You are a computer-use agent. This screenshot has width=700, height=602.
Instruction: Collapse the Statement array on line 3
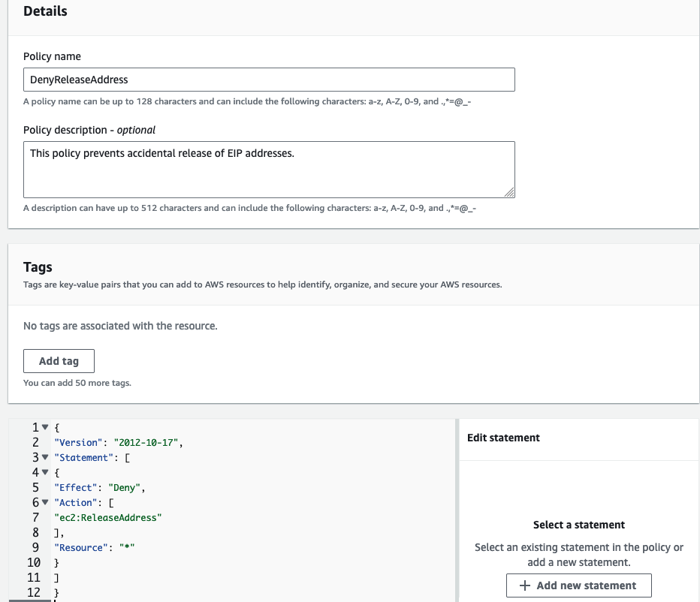(x=44, y=457)
